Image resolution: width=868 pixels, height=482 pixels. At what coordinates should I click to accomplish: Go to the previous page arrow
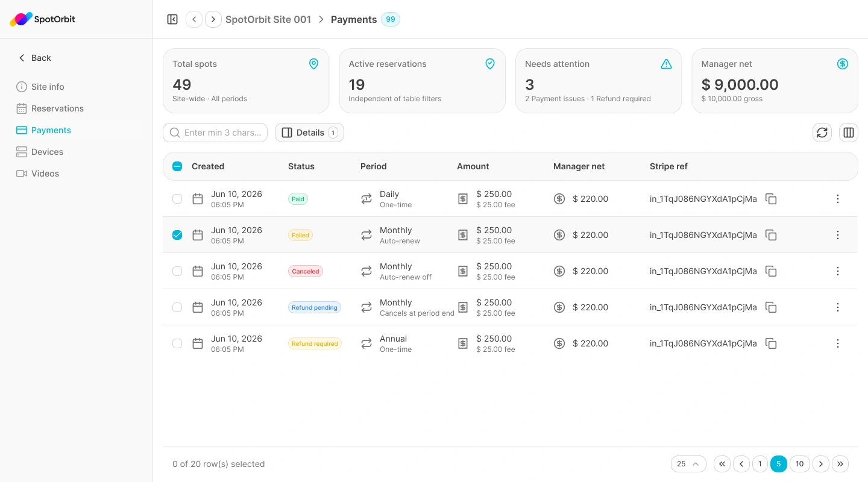pos(741,464)
